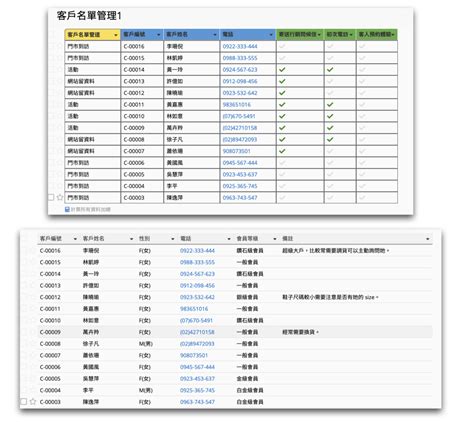The height and width of the screenshot is (422, 474).
Task: Click the grey check mark in C-00016's last green column
Action: (x=362, y=46)
